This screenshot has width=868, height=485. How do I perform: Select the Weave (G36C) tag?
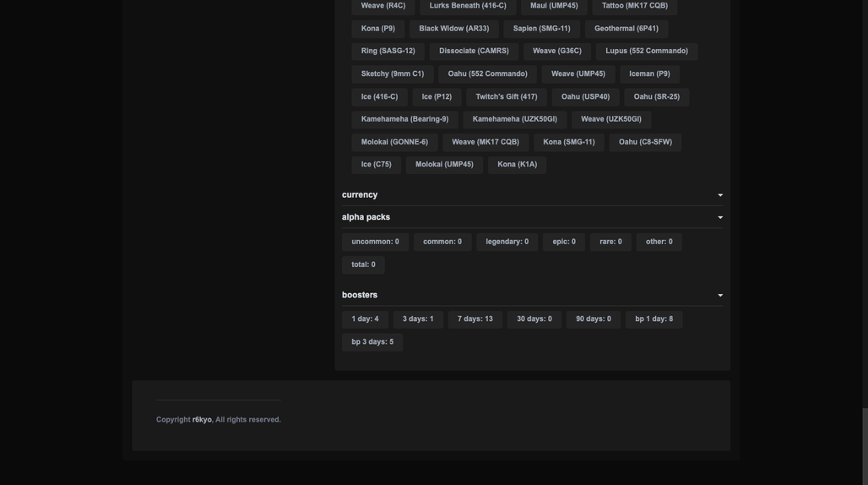[x=557, y=51]
